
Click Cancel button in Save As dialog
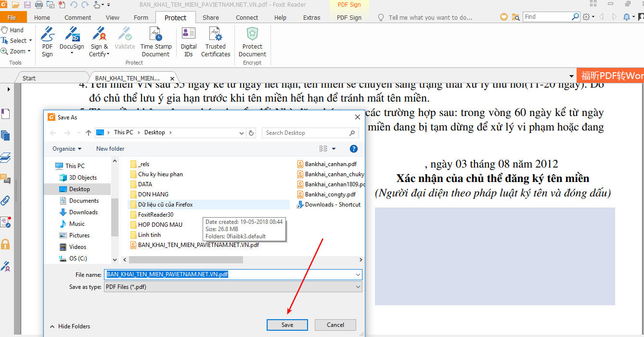point(335,325)
